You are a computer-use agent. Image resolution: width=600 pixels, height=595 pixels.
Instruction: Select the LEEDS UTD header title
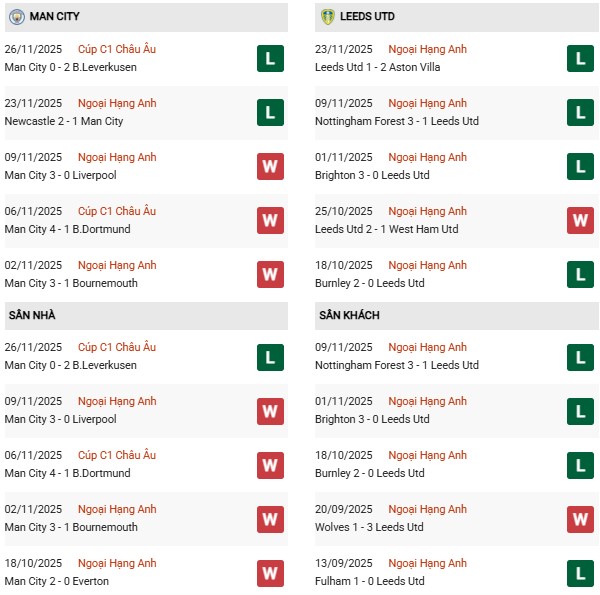pos(371,17)
